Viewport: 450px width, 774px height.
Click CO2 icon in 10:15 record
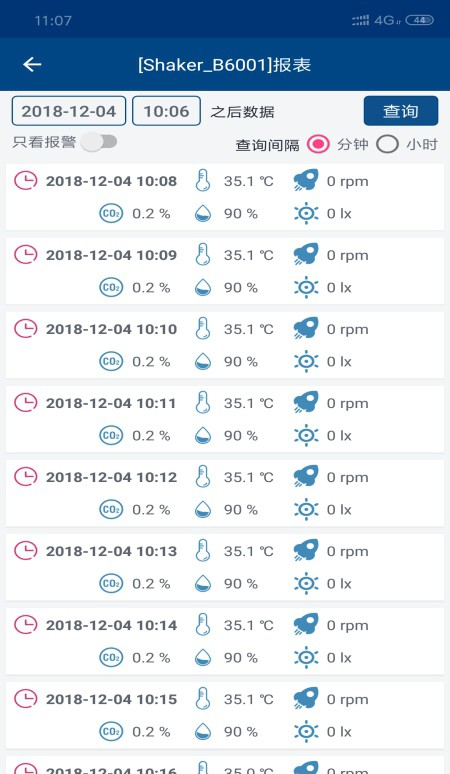tap(111, 732)
